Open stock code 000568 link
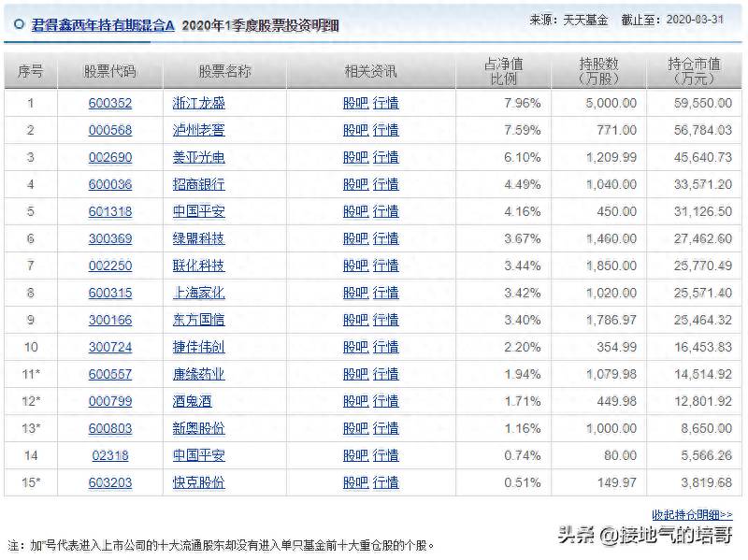The height and width of the screenshot is (560, 748). coord(110,130)
